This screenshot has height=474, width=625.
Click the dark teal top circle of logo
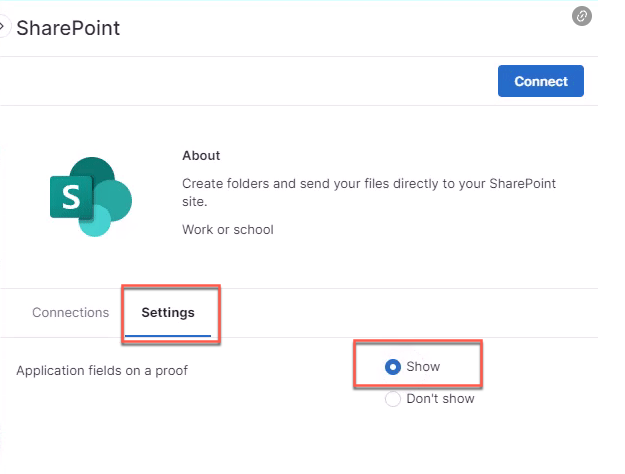[x=94, y=172]
